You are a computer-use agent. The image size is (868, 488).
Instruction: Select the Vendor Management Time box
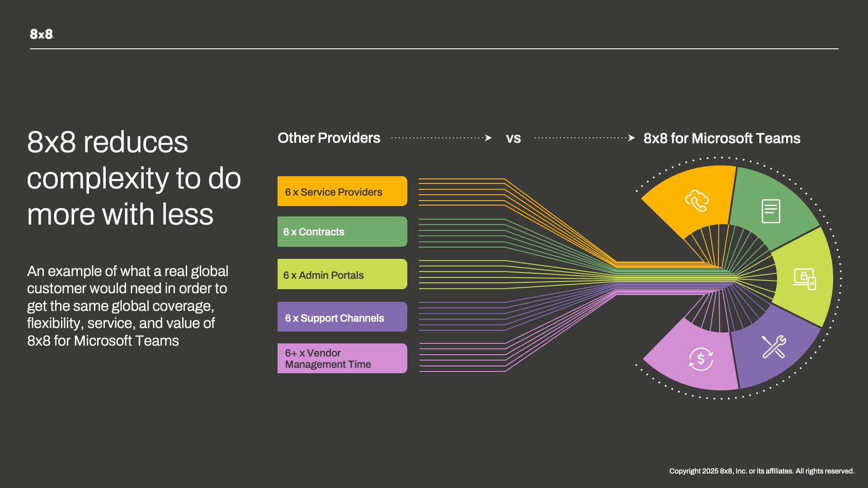(x=342, y=358)
